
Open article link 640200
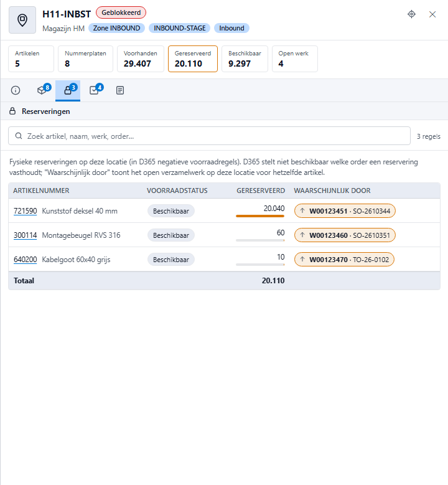click(26, 260)
